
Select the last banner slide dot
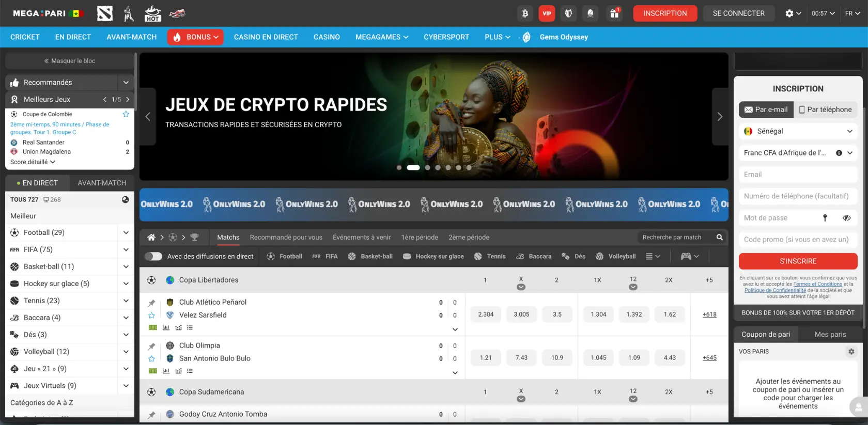coord(469,167)
